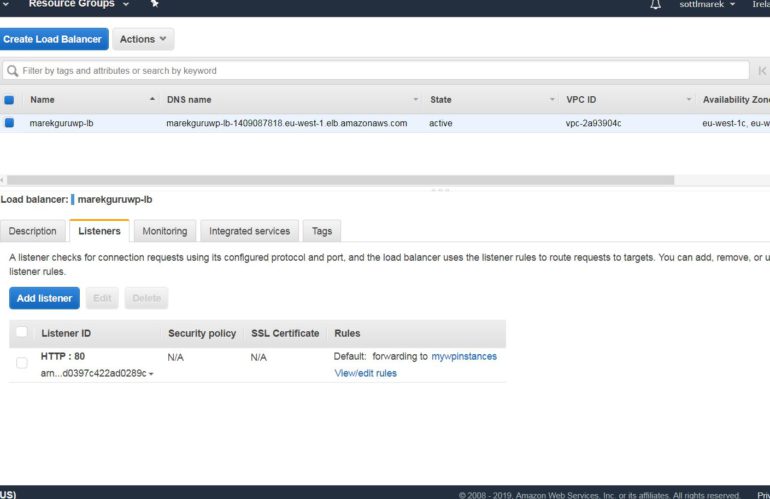Open the mywpinstances target group link
770x499 pixels.
(464, 357)
